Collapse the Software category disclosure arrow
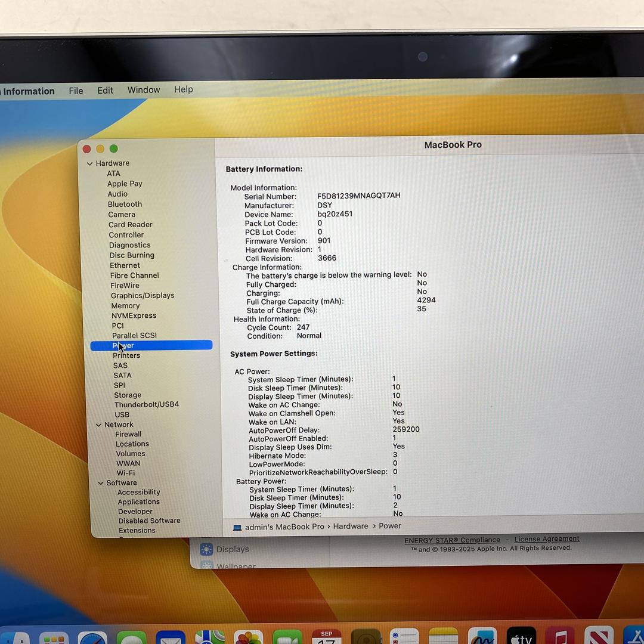Viewport: 644px width, 644px height. click(101, 483)
